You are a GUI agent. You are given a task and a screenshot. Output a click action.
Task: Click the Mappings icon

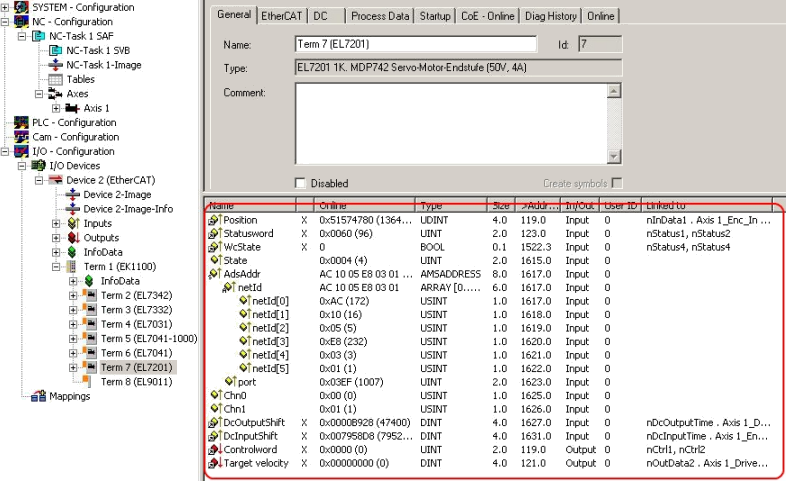39,396
